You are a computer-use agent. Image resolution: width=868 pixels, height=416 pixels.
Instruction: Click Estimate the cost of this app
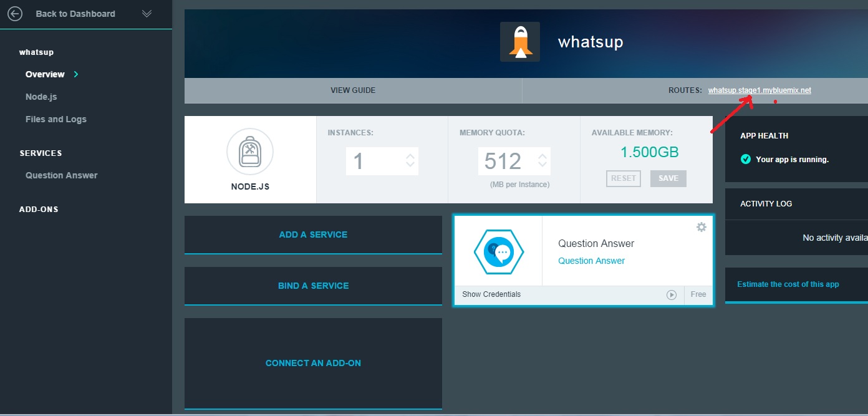pos(788,284)
